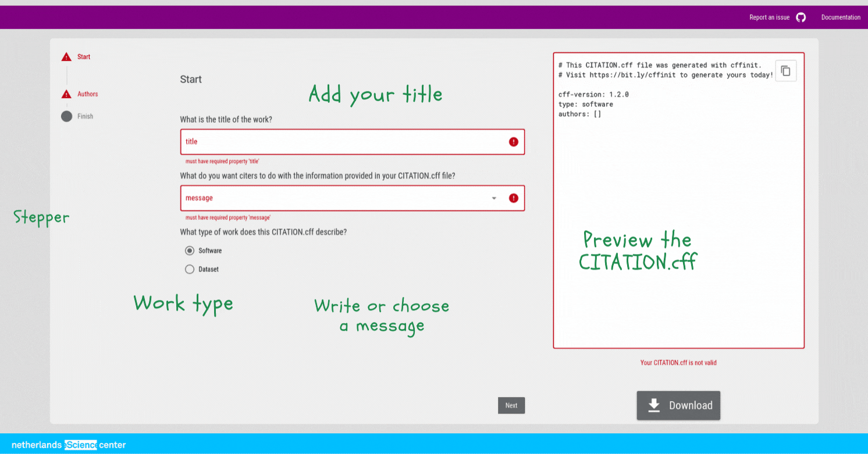Screen dimensions: 868x454
Task: Click the warning triangle beside the Authors step
Action: click(66, 93)
